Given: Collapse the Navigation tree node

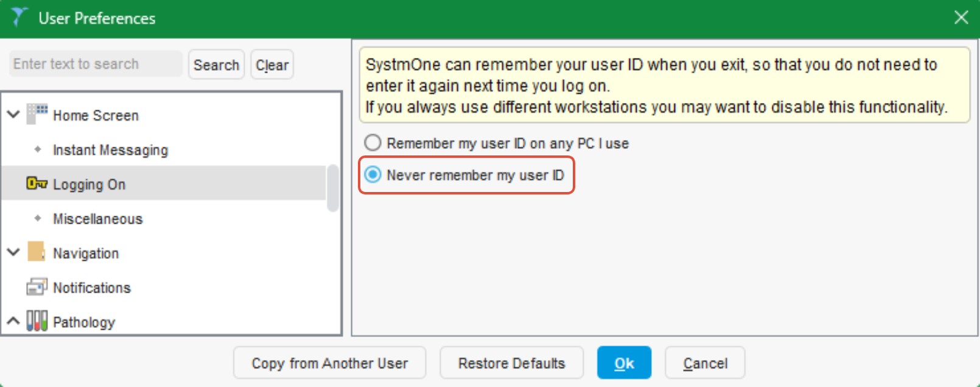Looking at the screenshot, I should [x=13, y=252].
